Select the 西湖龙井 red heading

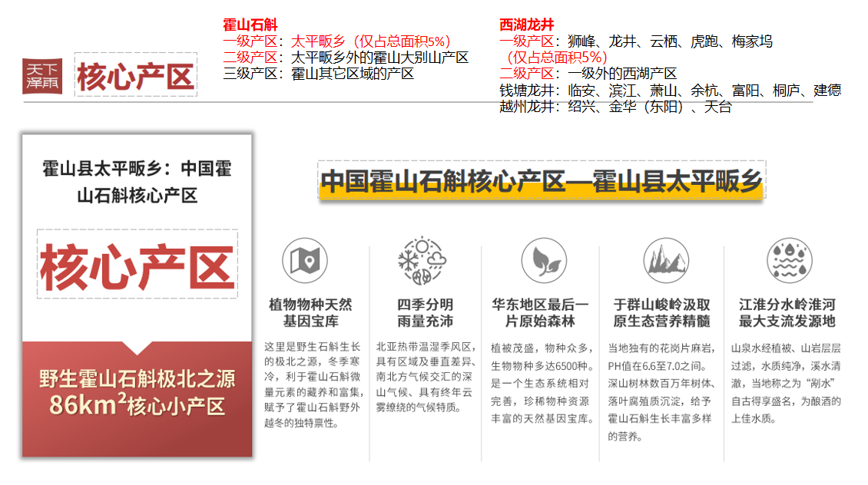(526, 25)
